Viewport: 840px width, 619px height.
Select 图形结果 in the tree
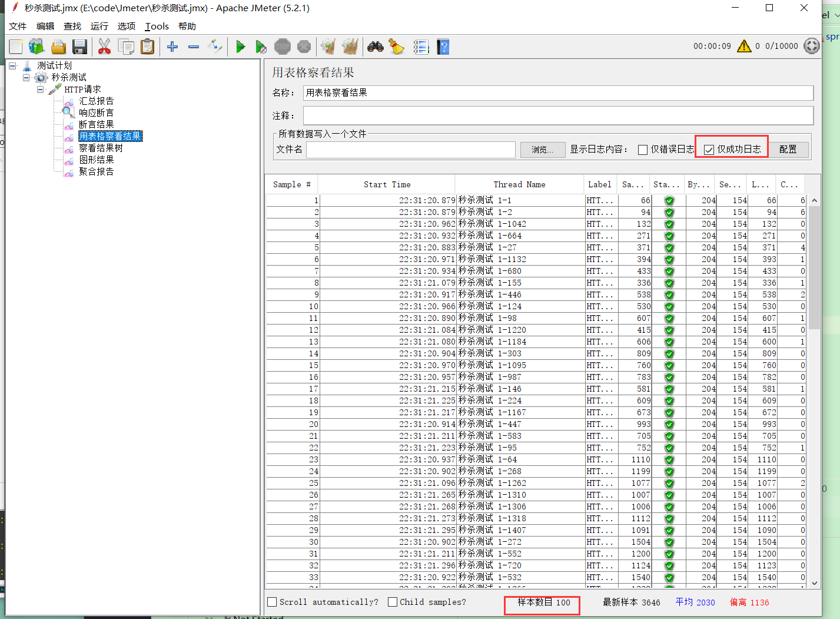click(x=97, y=160)
